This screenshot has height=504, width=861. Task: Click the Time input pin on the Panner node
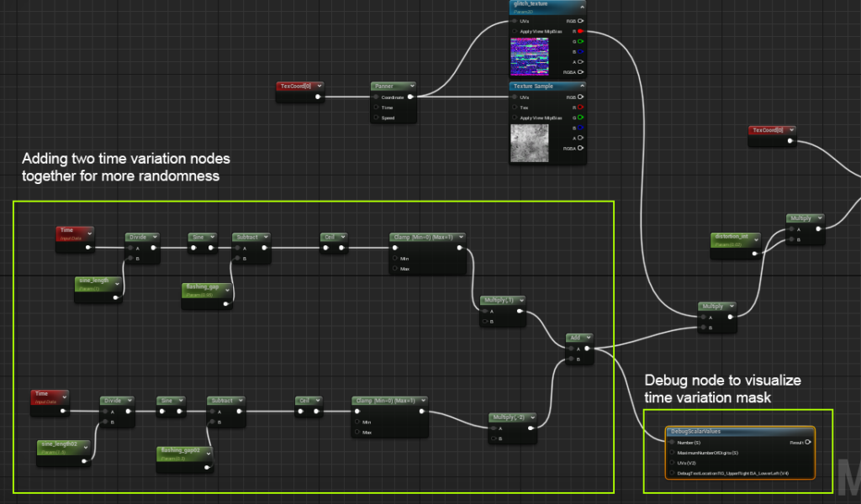(x=376, y=108)
